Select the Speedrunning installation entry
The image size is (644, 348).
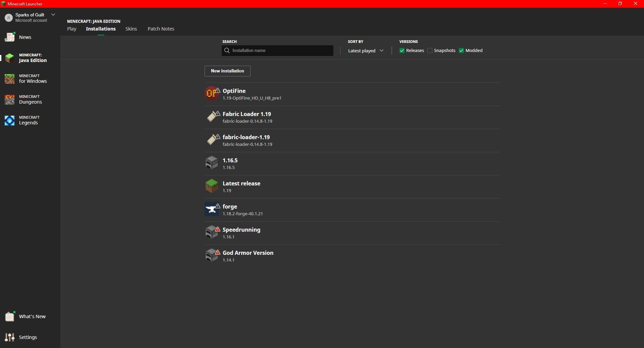(x=241, y=233)
